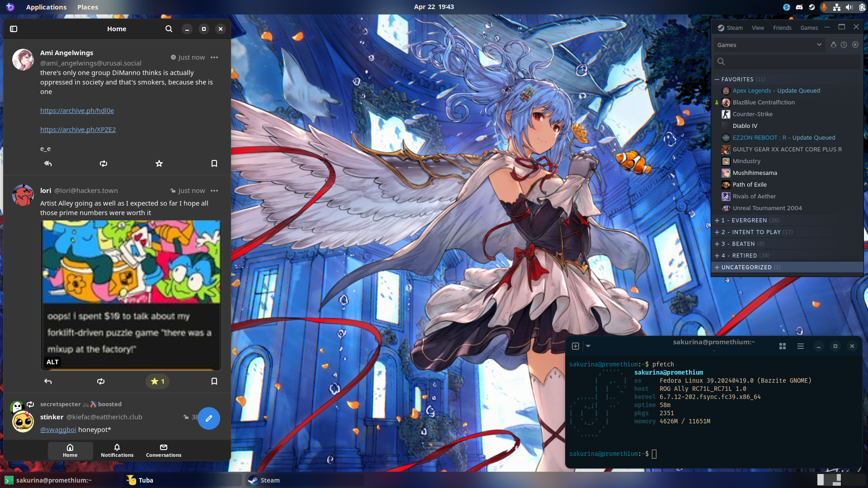Unfavourite lori's post with star count
Screen dimensions: 868x488
click(x=157, y=381)
